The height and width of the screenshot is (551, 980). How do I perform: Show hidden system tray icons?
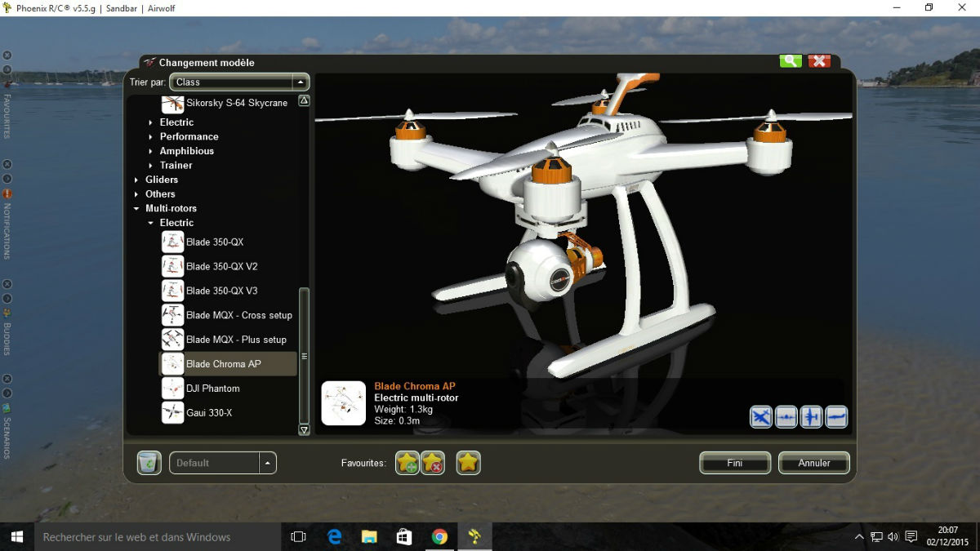[x=859, y=536]
